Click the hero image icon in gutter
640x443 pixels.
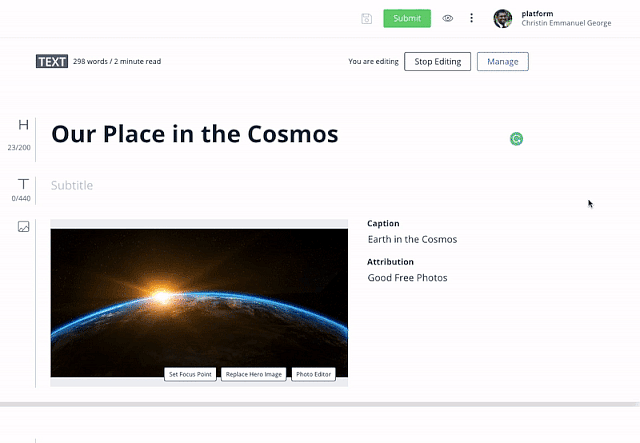(24, 227)
